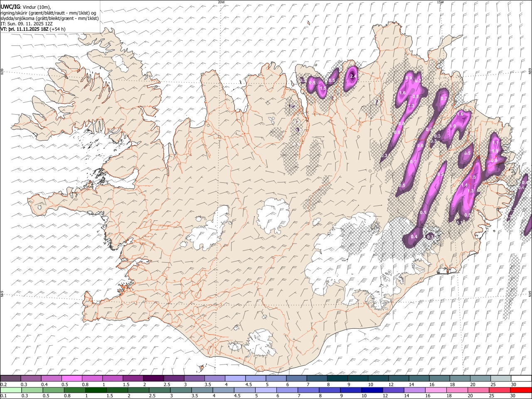The image size is (532, 399).
Task: Select the darkest green 1–1.5 swatch in lower legend
Action: click(x=96, y=390)
